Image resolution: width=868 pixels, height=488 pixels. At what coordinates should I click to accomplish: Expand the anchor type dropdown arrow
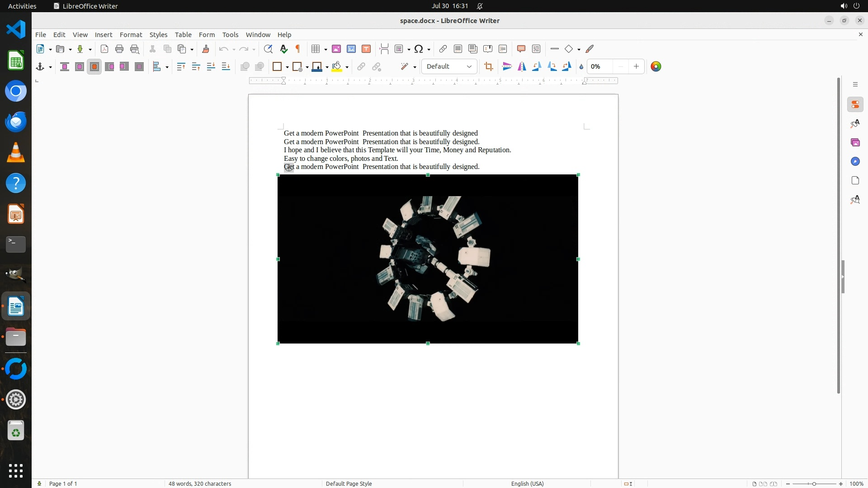click(50, 67)
